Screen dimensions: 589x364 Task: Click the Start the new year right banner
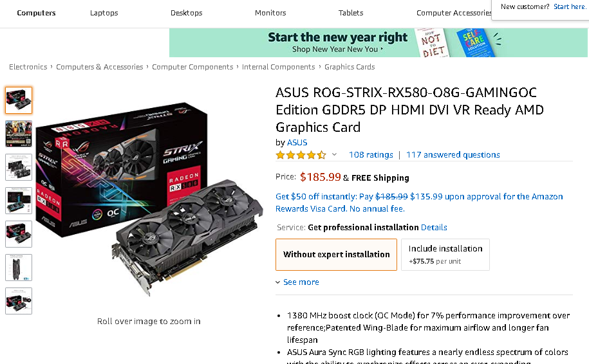click(x=379, y=43)
